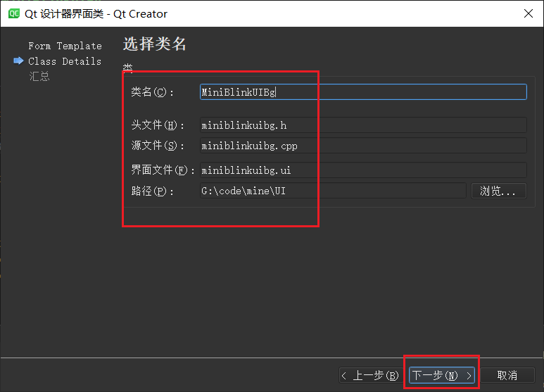This screenshot has height=392, width=544.
Task: Go back with 上一步(B) button
Action: 370,375
